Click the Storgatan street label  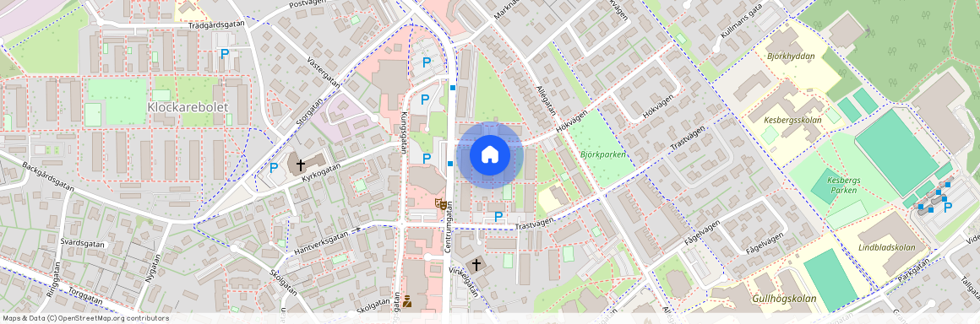click(x=310, y=112)
